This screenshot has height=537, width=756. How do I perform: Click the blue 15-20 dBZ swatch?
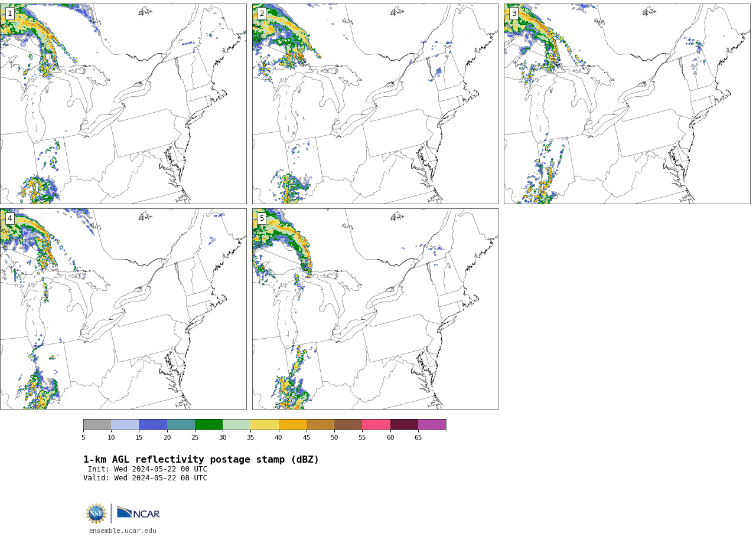pyautogui.click(x=153, y=425)
